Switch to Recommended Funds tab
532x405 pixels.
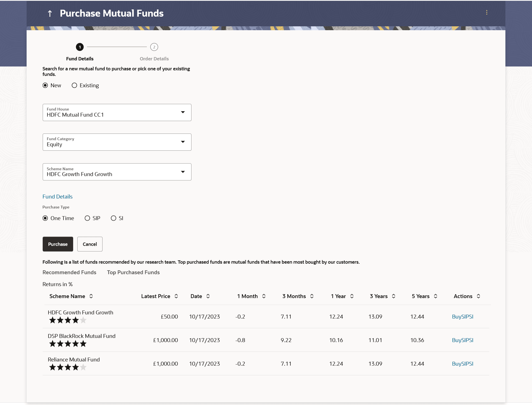point(69,272)
